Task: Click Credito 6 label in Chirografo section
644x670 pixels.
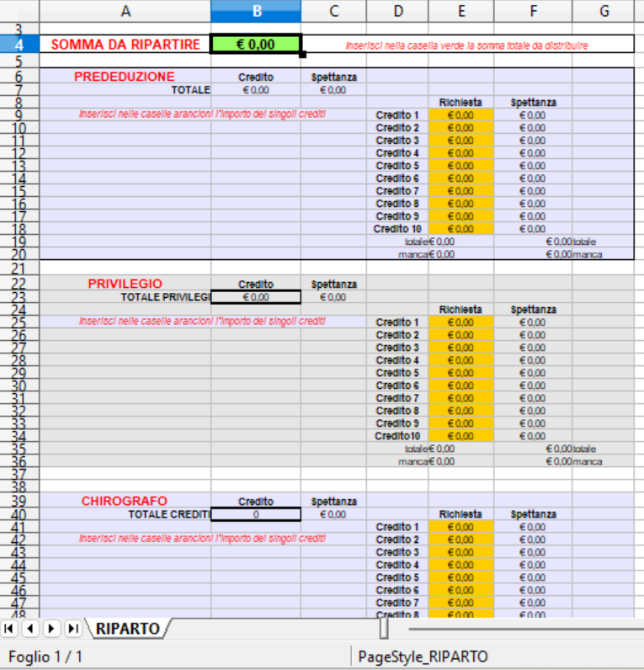Action: [x=397, y=590]
